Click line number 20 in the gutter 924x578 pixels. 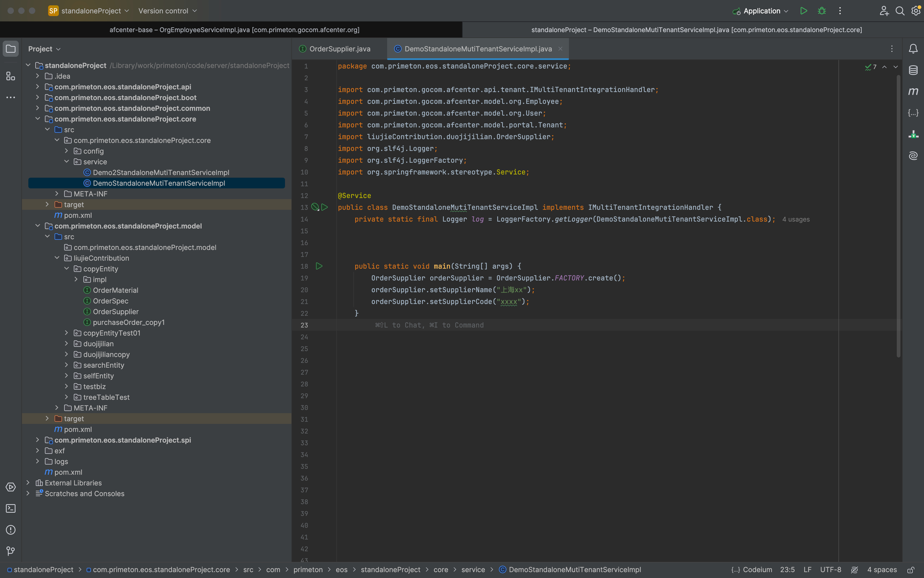click(304, 290)
